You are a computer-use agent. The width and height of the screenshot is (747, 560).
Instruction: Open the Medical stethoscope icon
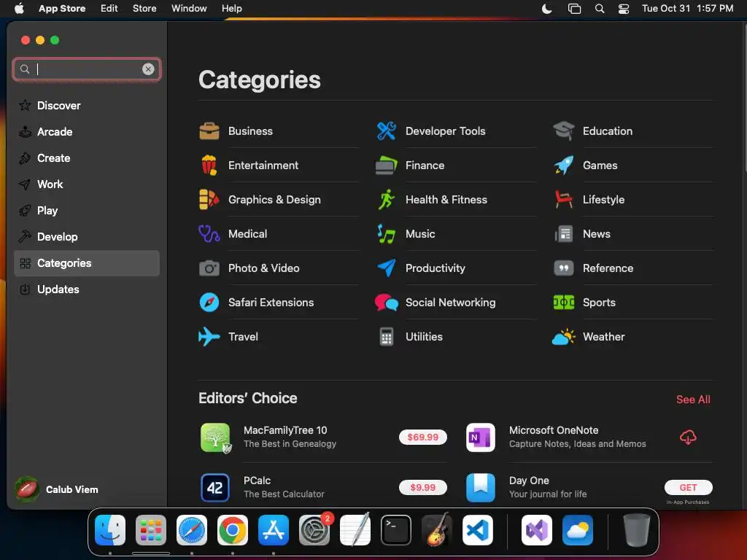click(x=209, y=234)
